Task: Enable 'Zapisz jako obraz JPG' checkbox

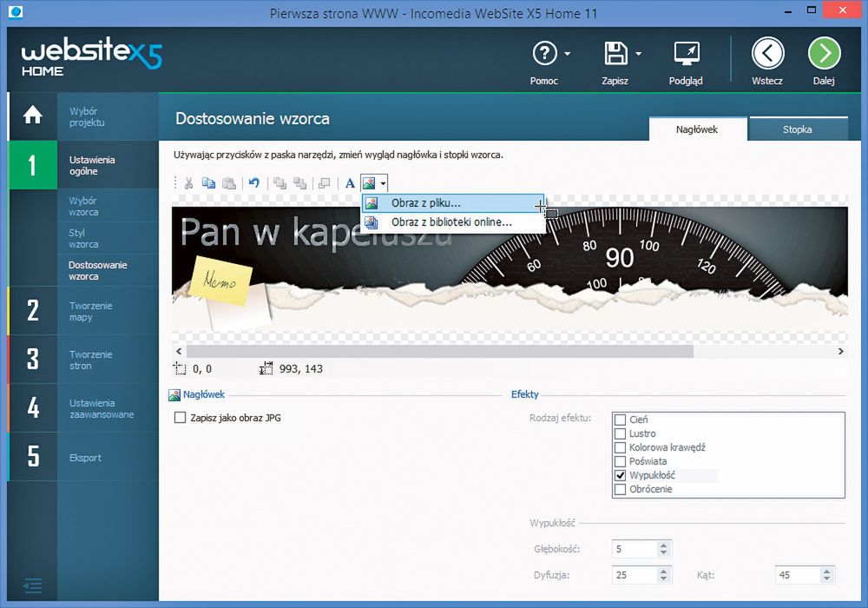Action: coord(180,418)
